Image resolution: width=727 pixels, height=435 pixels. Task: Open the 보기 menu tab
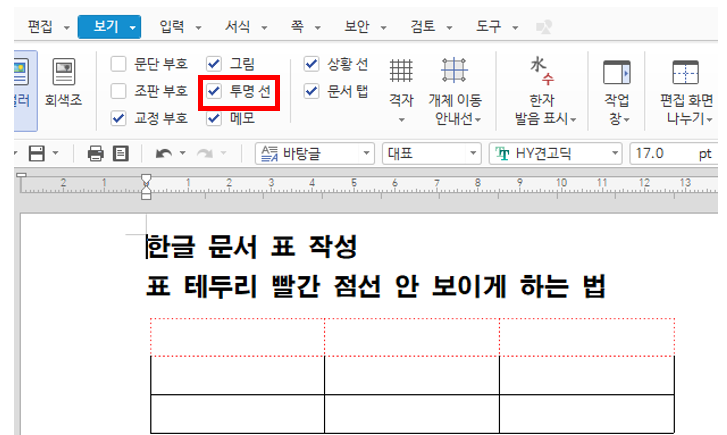pyautogui.click(x=106, y=27)
